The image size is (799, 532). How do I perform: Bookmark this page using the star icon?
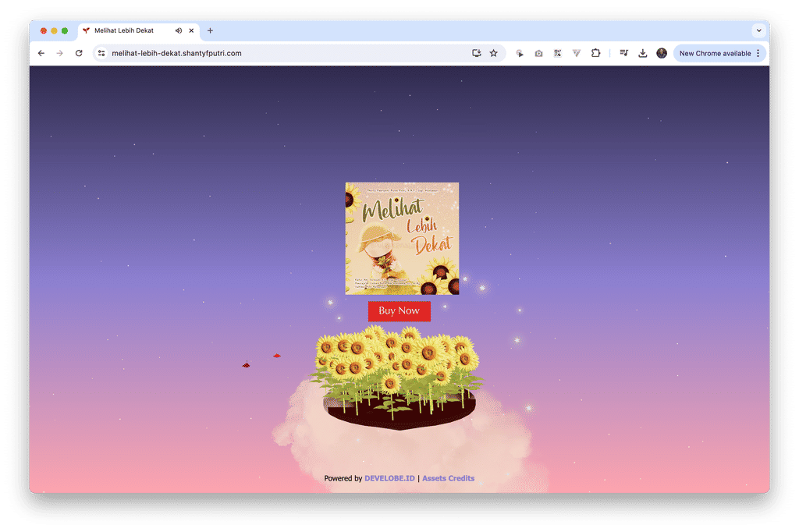click(493, 53)
